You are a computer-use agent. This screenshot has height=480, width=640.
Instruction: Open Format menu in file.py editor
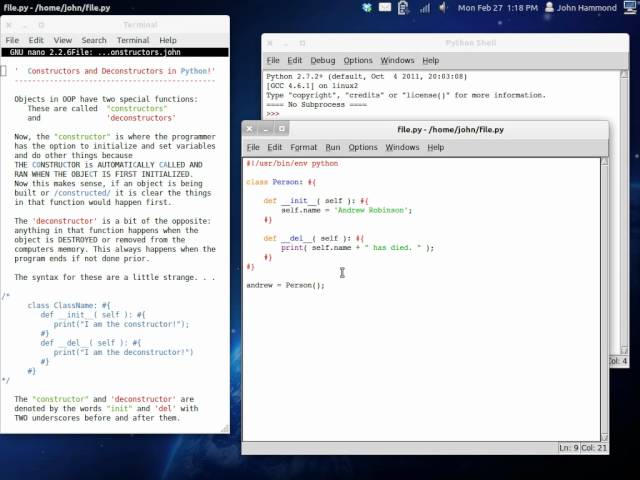point(303,147)
